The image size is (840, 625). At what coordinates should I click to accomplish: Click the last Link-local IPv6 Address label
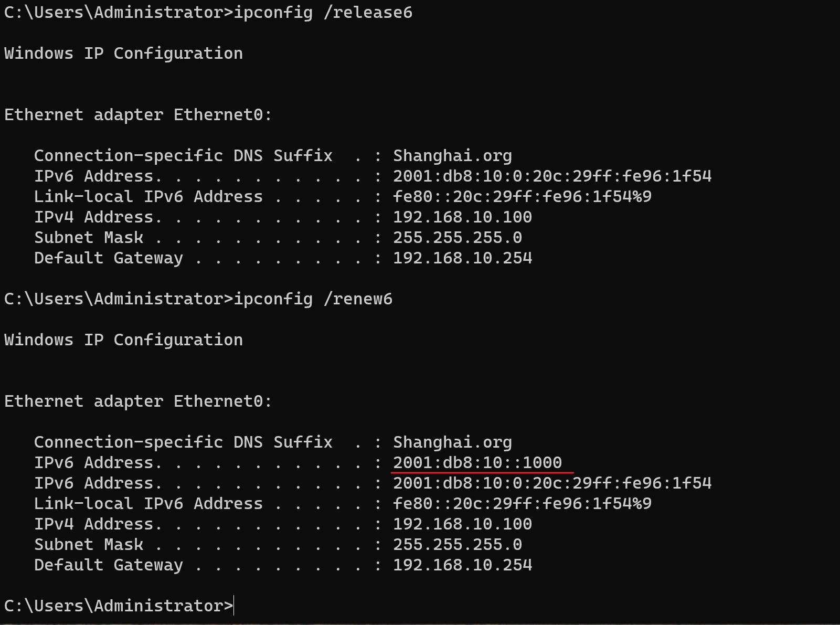pyautogui.click(x=148, y=504)
